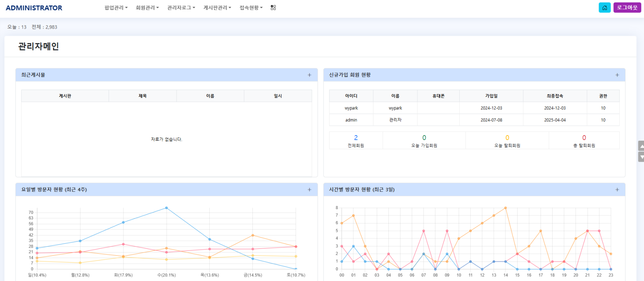Screen dimensions: 644x281
Task: Click the 아이디 column header
Action: tap(351, 96)
